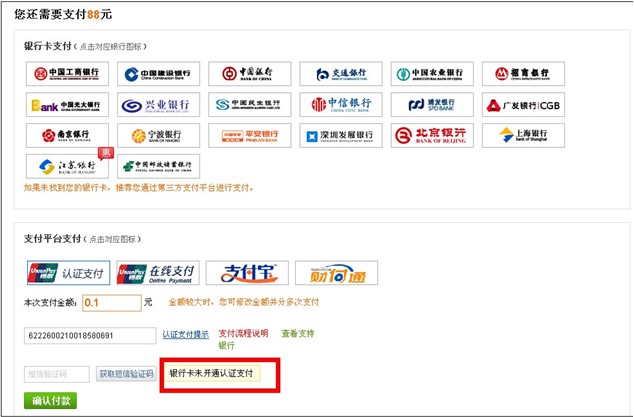This screenshot has height=417, width=634.
Task: Open the 认证支付提示 link
Action: point(186,334)
